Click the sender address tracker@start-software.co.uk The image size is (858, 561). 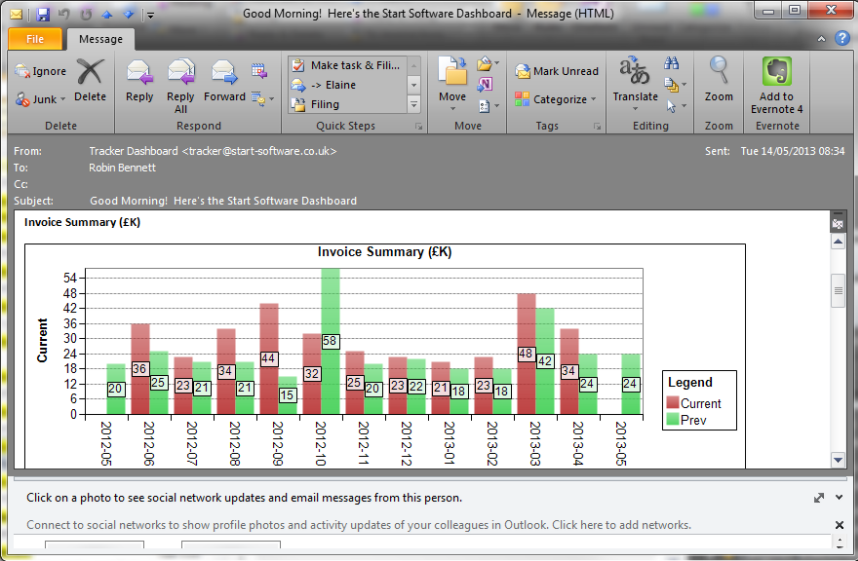[259, 151]
